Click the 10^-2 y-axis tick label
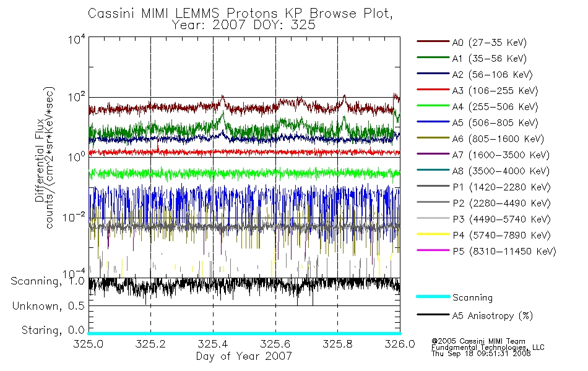Image resolution: width=588 pixels, height=371 pixels. pyautogui.click(x=74, y=217)
